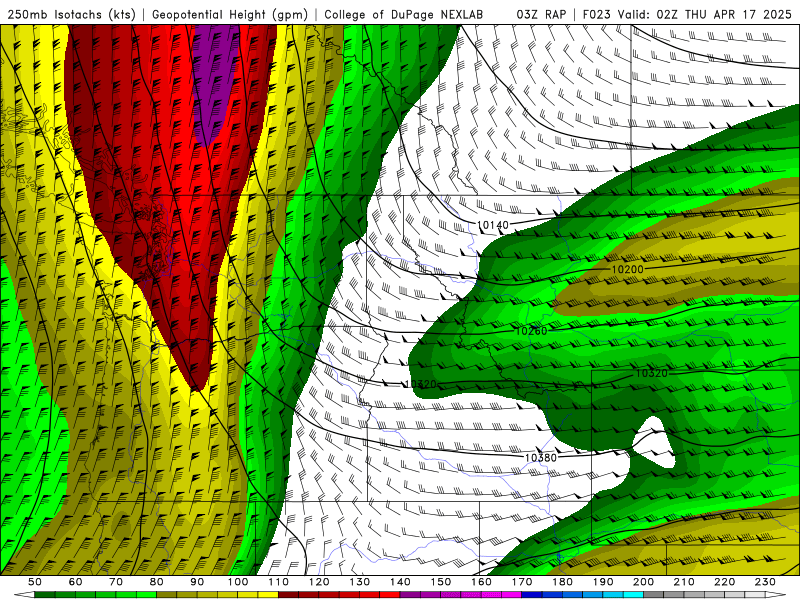Click 'College of DuPage NEXLAB' header text
The height and width of the screenshot is (600, 800).
point(403,14)
